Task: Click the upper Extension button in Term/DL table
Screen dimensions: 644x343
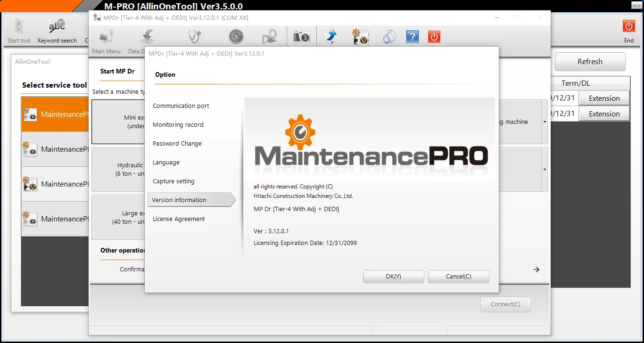Action: click(604, 98)
